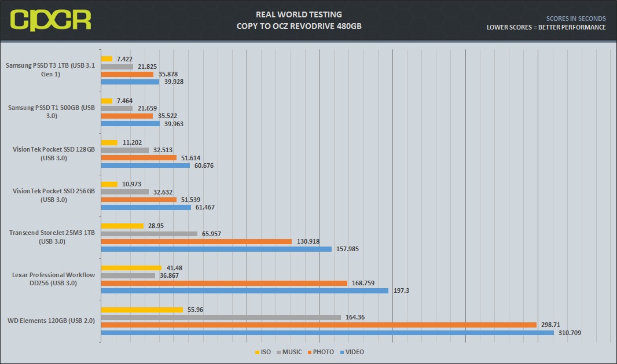617x364 pixels.
Task: Click the "SCORES IN SECONDS" note
Action: 576,19
